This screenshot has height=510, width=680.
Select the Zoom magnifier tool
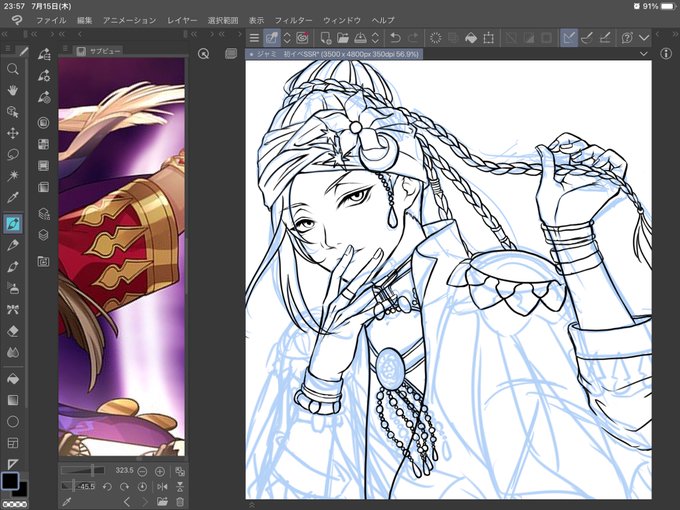click(13, 69)
